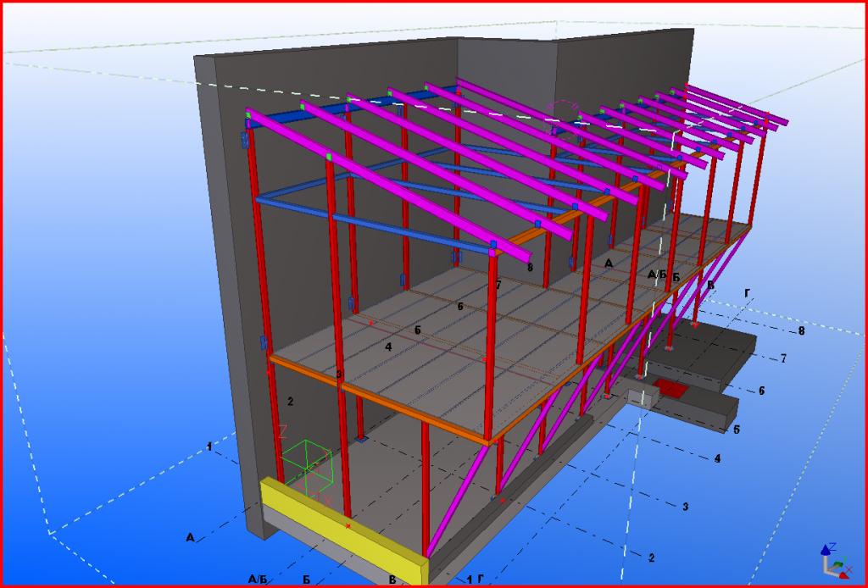
Task: Click grid label 3 at the dash-dot line end
Action: (685, 506)
